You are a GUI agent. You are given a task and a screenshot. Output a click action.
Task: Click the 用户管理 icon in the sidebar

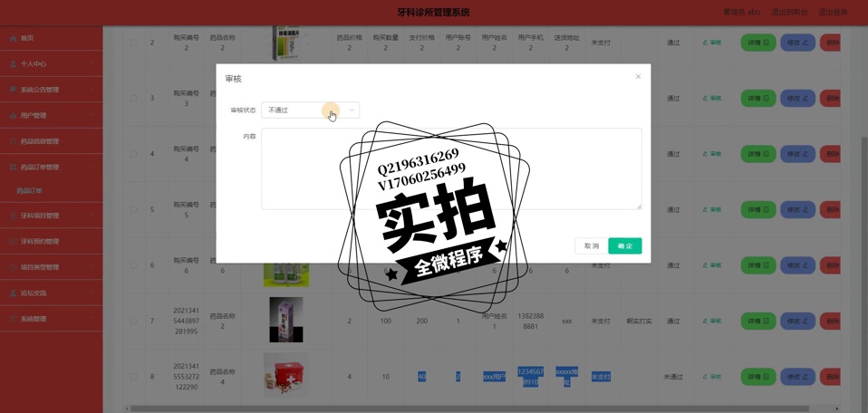[13, 116]
